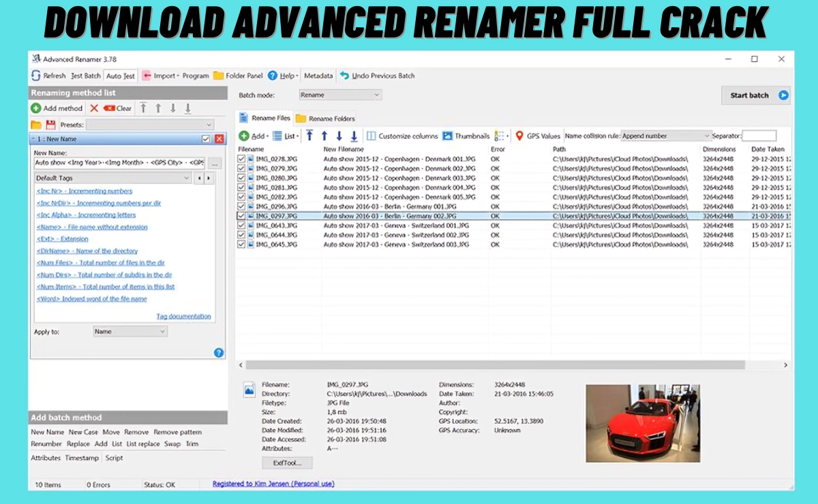Uncheck the IMG_0296.JPG file checkbox
The width and height of the screenshot is (818, 504).
tap(241, 206)
